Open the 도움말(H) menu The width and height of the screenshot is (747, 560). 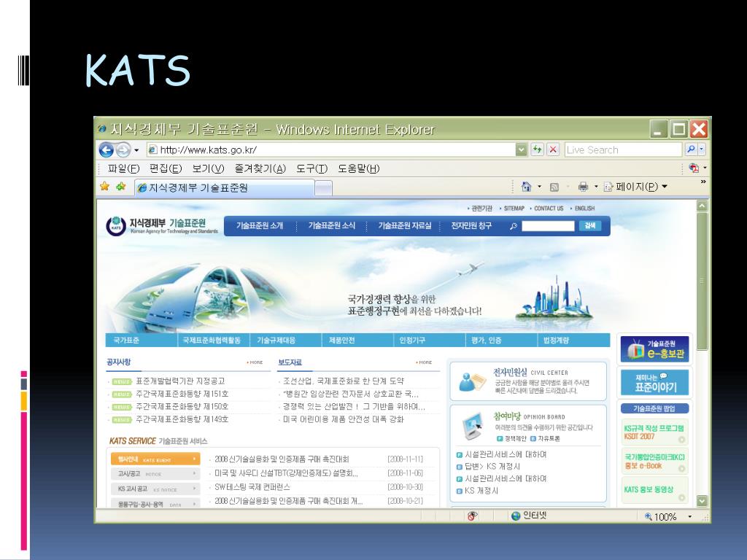tap(359, 168)
